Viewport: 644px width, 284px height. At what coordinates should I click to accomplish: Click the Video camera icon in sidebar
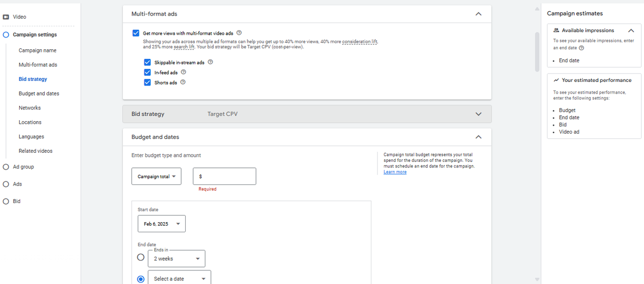(x=6, y=17)
